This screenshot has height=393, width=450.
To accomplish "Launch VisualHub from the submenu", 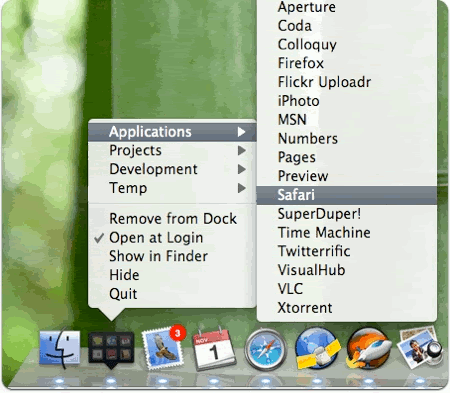I will [x=347, y=270].
